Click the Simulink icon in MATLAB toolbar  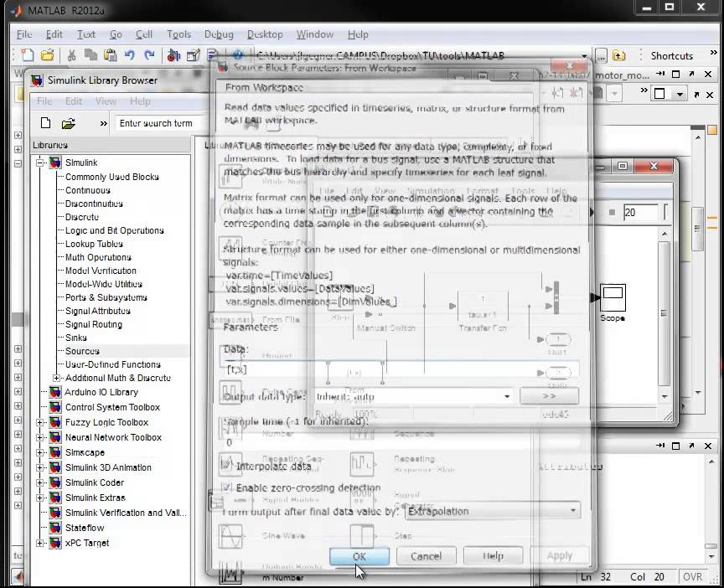click(173, 56)
